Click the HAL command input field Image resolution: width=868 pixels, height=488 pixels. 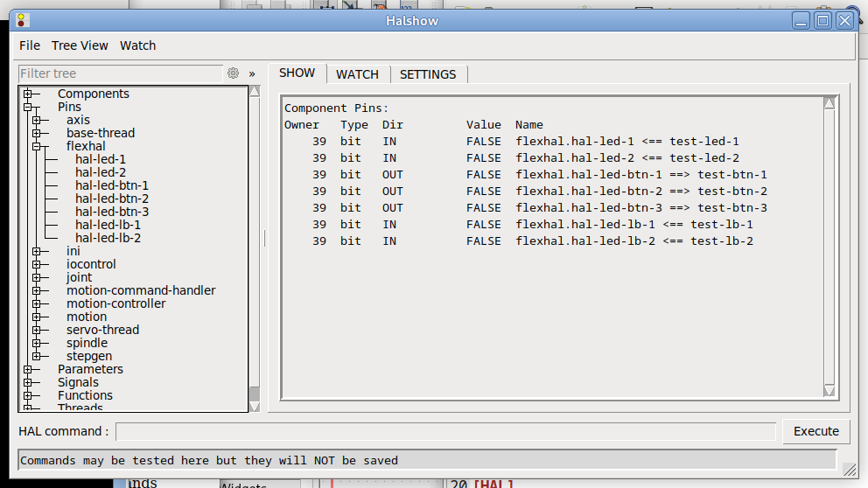click(x=445, y=431)
